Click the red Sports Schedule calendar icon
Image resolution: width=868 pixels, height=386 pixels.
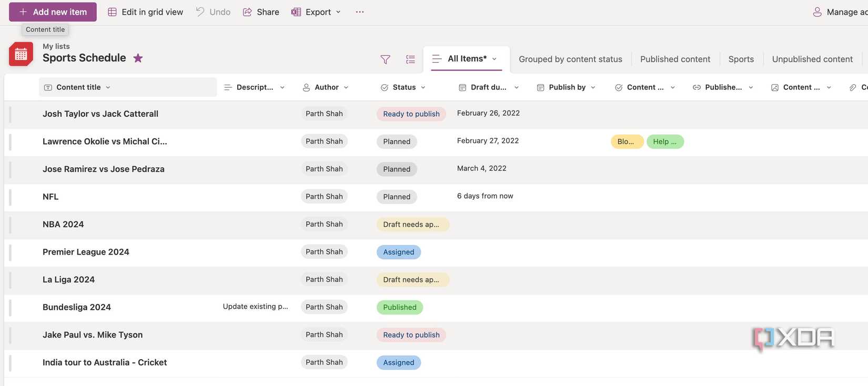coord(21,54)
